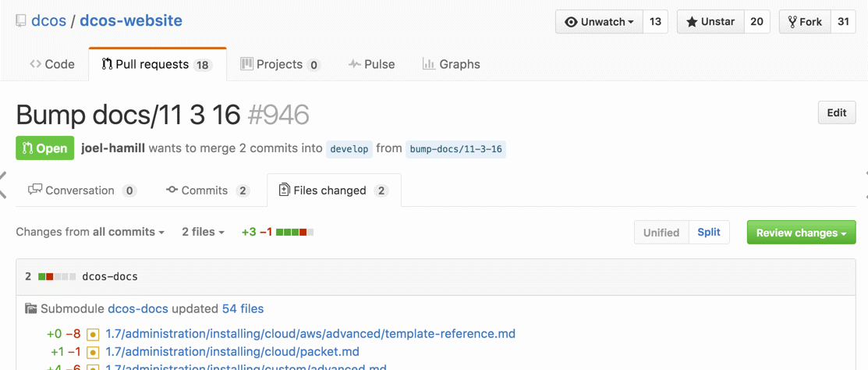
Task: Open the packet.md file link
Action: tap(232, 352)
